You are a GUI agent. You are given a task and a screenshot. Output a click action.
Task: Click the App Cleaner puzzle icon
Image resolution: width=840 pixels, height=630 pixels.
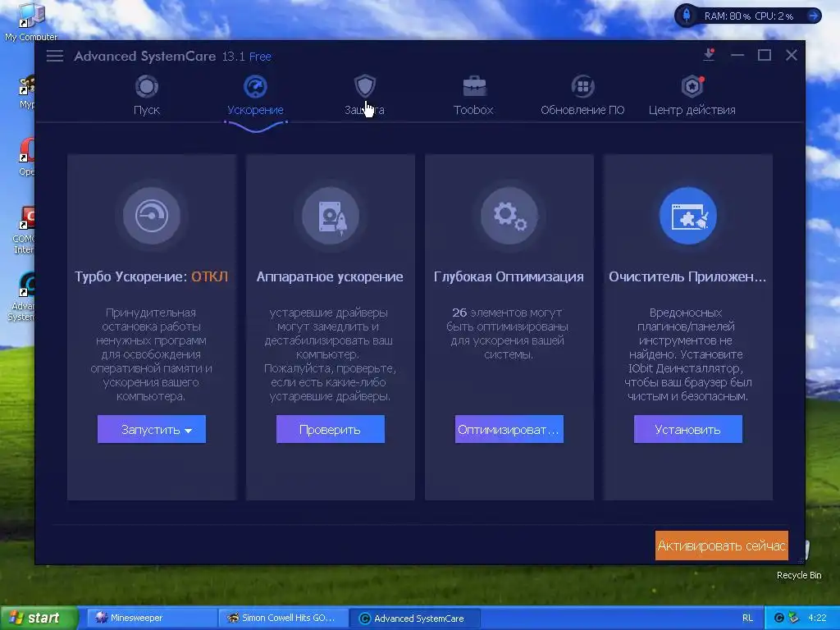(x=688, y=216)
